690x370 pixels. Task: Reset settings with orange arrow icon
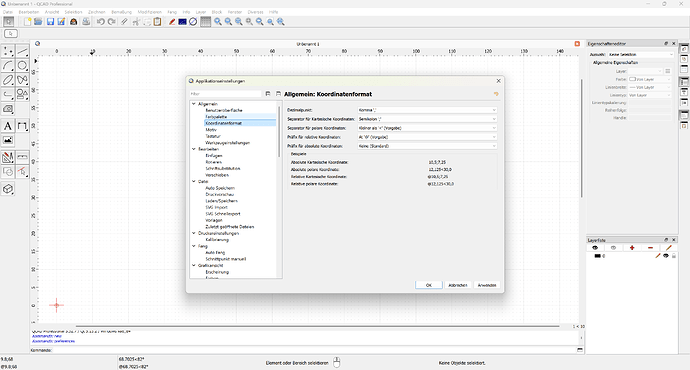(x=496, y=94)
